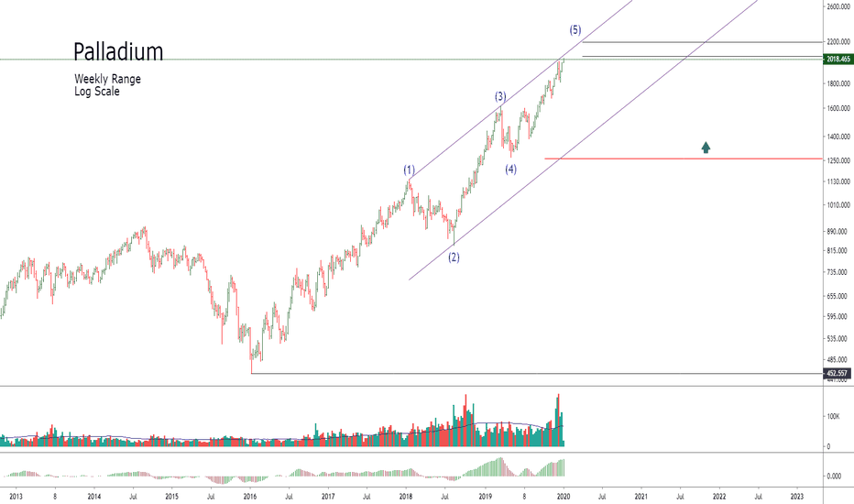The image size is (854, 504).
Task: Select the wave (1) label
Action: [x=409, y=170]
